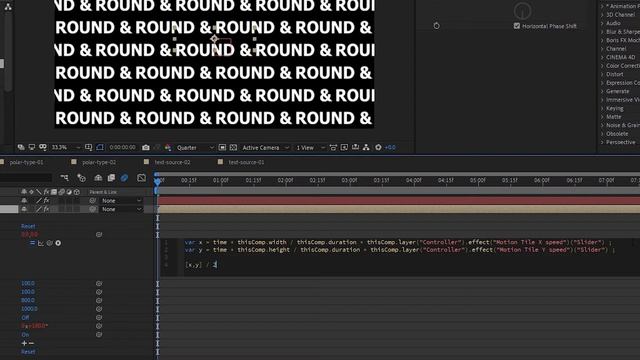
Task: Toggle the transparency grid icon
Action: [233, 147]
